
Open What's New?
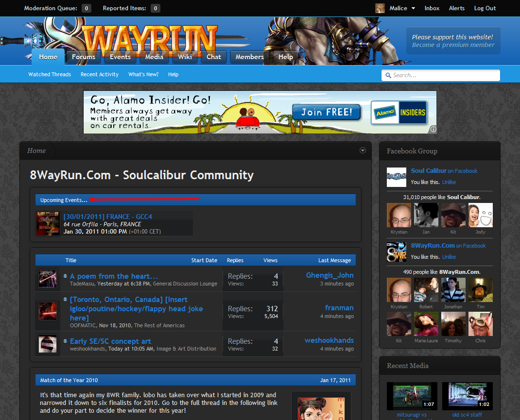(x=143, y=74)
